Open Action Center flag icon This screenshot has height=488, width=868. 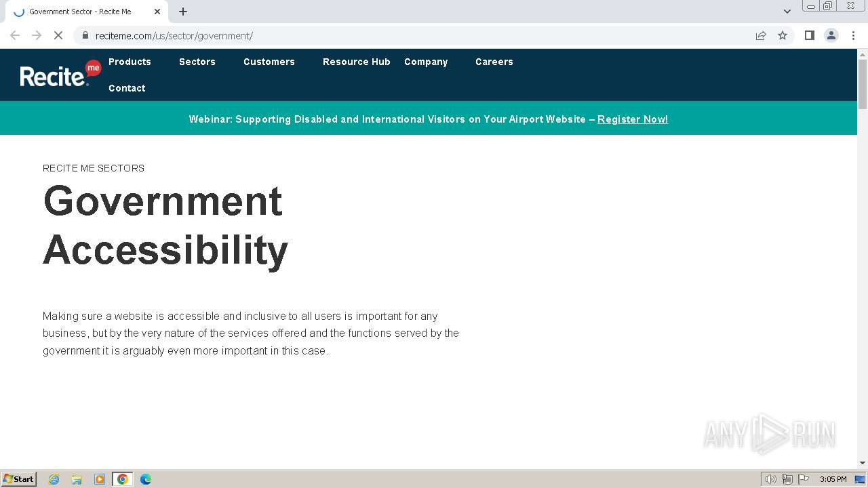click(x=804, y=479)
